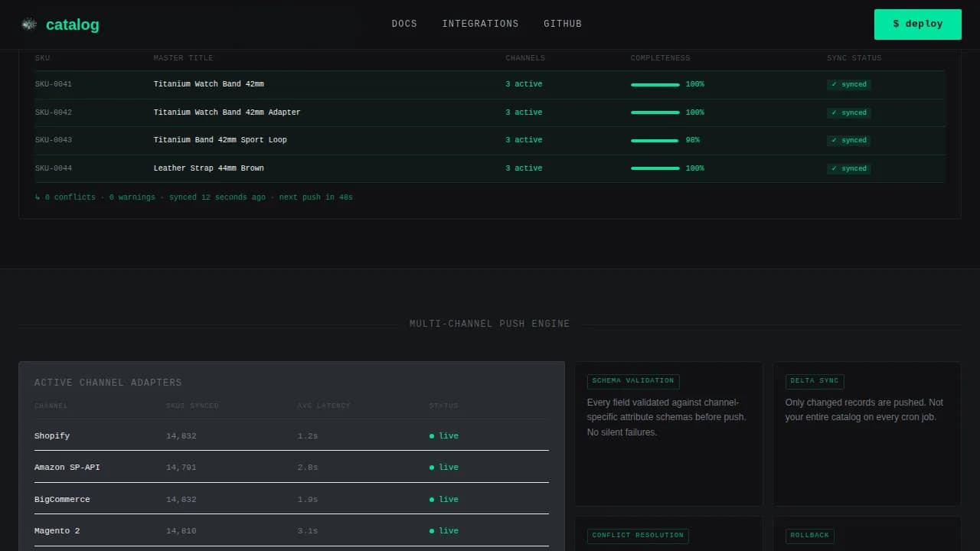980x551 pixels.
Task: Click the SKU column header
Action: coord(43,58)
